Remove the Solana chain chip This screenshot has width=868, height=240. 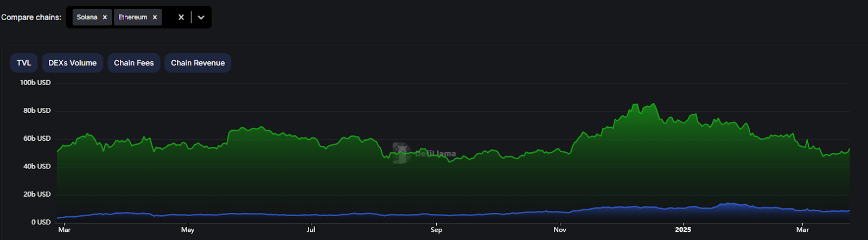pos(105,17)
